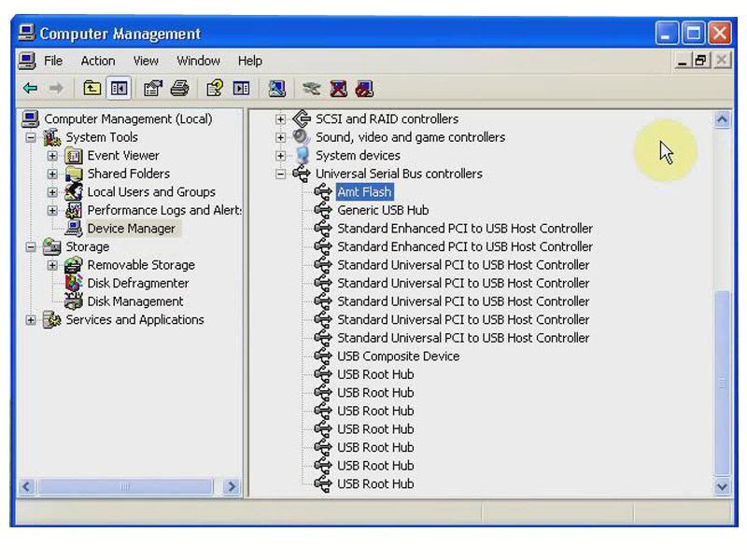The height and width of the screenshot is (560, 747).
Task: Click the Shared Folders icon
Action: tap(74, 174)
